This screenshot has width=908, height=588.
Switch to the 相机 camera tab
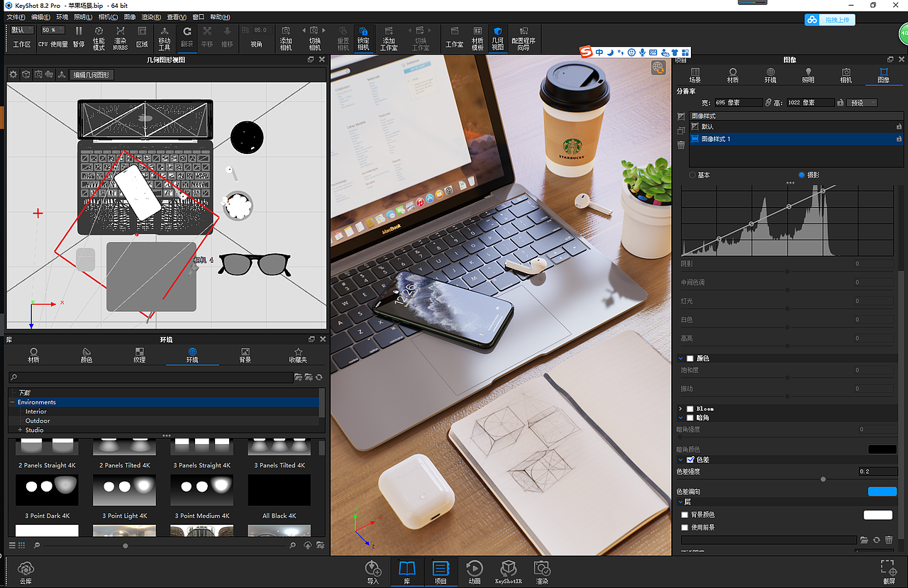pos(846,75)
